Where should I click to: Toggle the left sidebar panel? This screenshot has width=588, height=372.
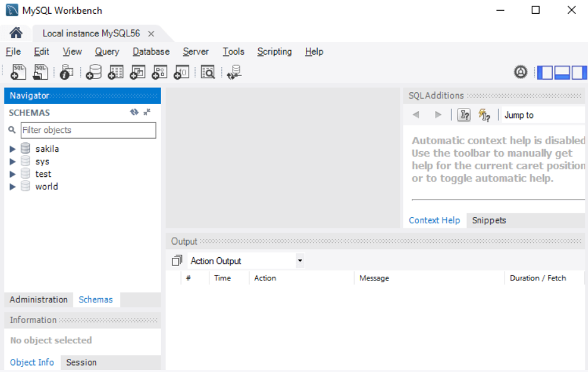tap(545, 72)
